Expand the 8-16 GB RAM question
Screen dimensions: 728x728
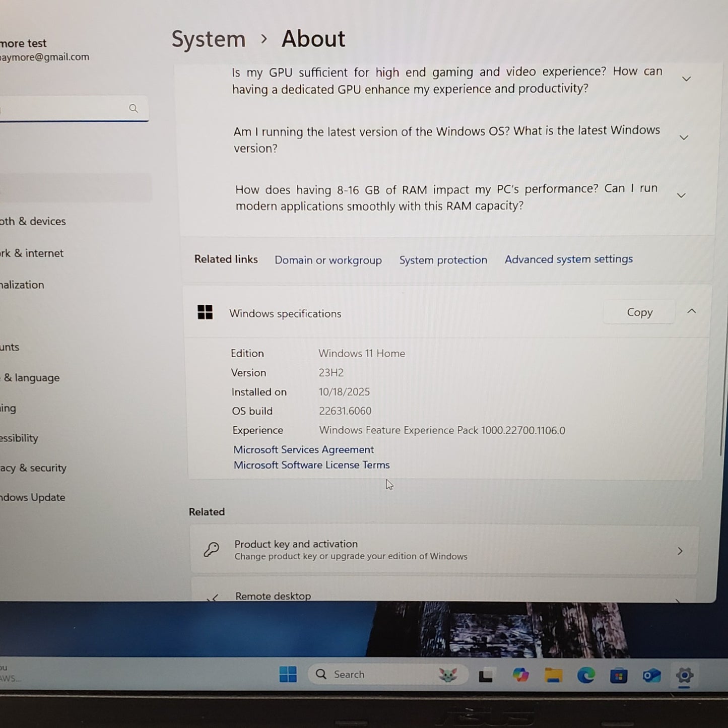[681, 195]
